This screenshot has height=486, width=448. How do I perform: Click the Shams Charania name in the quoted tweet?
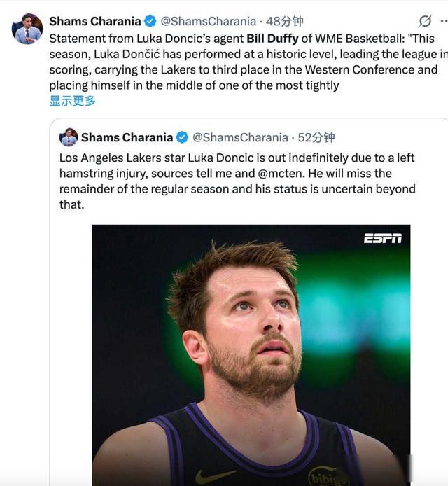pos(127,137)
